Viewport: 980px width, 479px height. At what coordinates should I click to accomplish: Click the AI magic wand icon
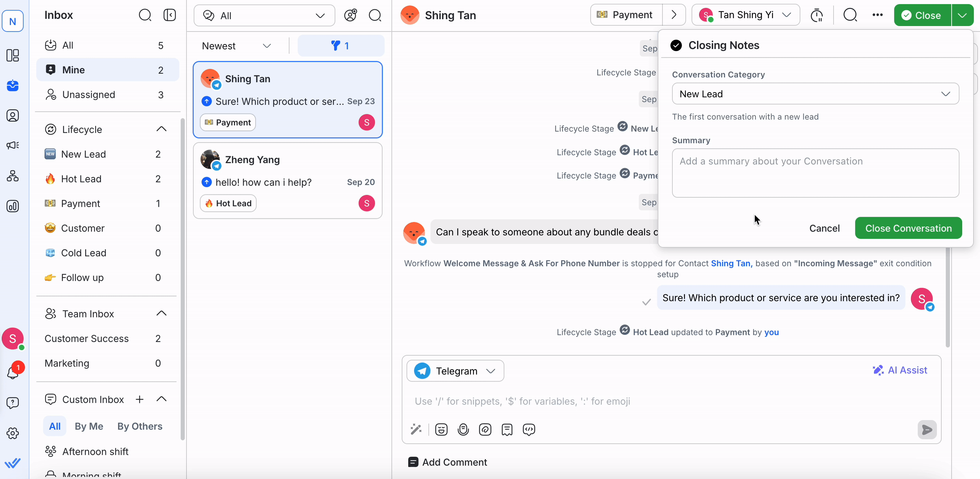416,429
